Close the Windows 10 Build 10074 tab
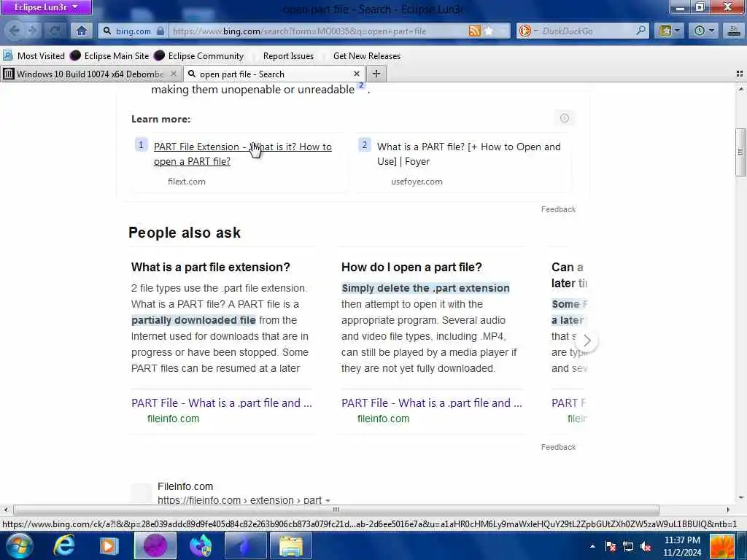Image resolution: width=747 pixels, height=560 pixels. tap(174, 74)
